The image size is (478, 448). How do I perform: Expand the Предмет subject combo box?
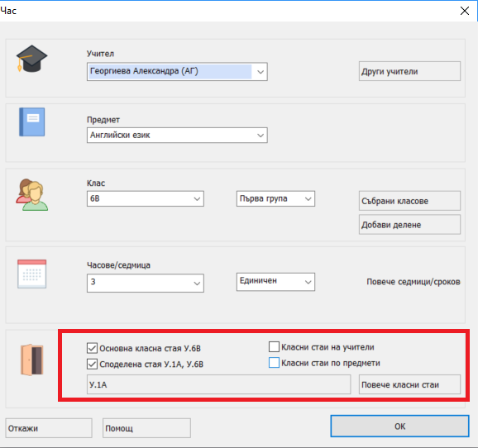tap(177, 136)
